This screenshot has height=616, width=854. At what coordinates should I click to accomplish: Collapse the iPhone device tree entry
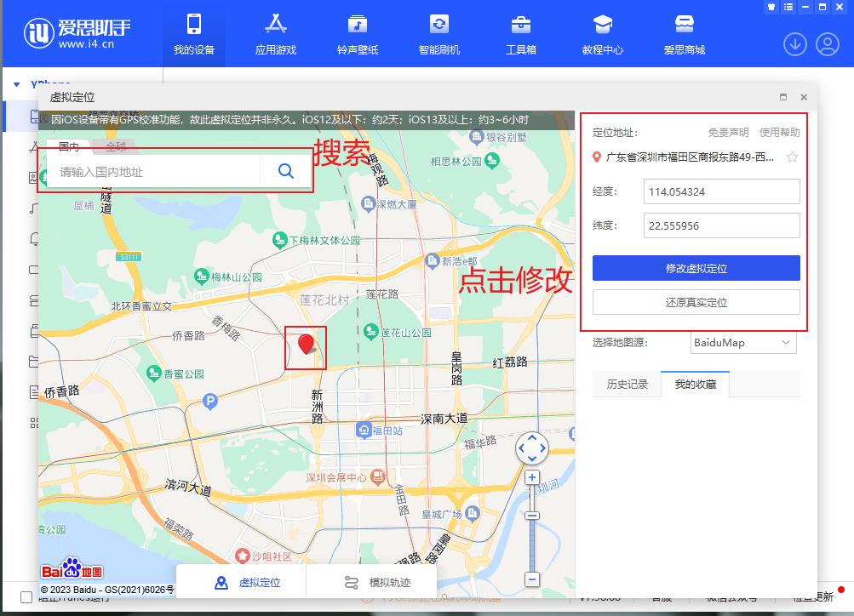pyautogui.click(x=15, y=86)
